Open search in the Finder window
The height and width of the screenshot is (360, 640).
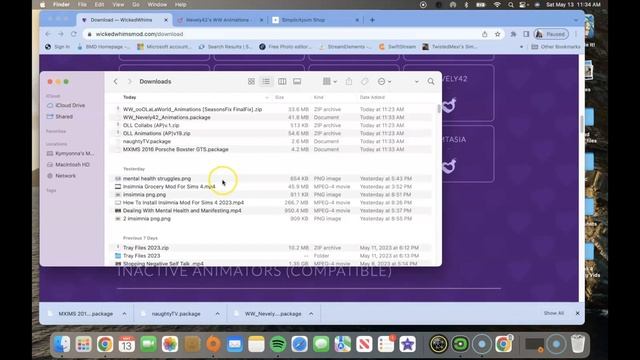pos(431,82)
